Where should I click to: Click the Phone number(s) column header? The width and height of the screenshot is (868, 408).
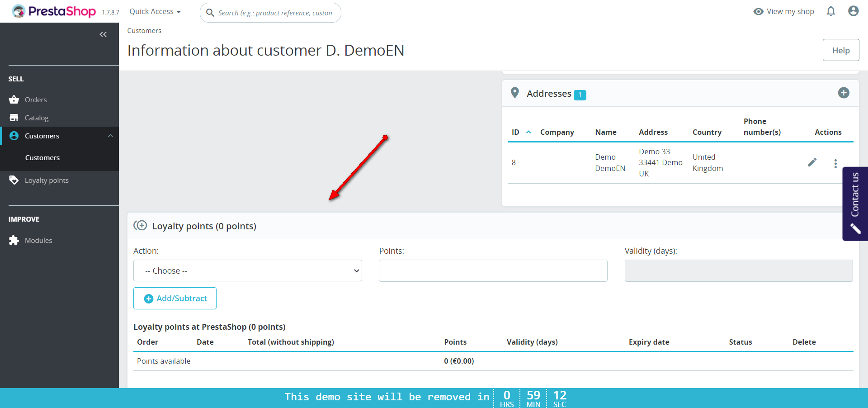coord(762,127)
